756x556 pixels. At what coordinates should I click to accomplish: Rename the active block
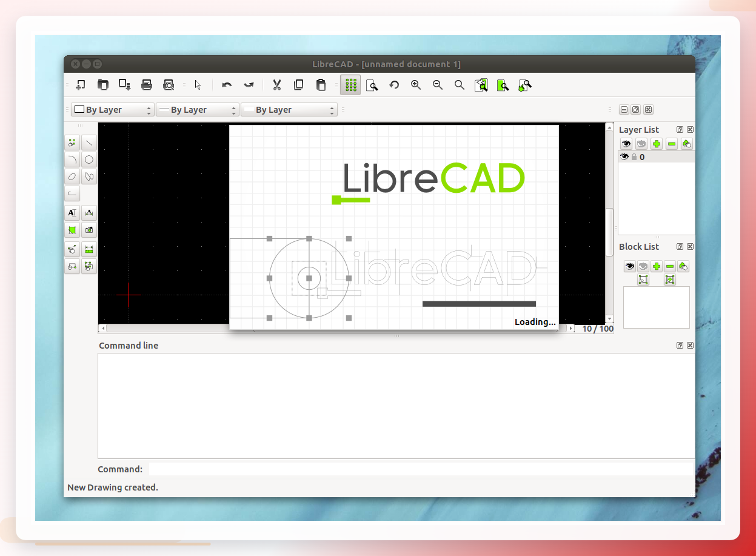[x=683, y=266]
